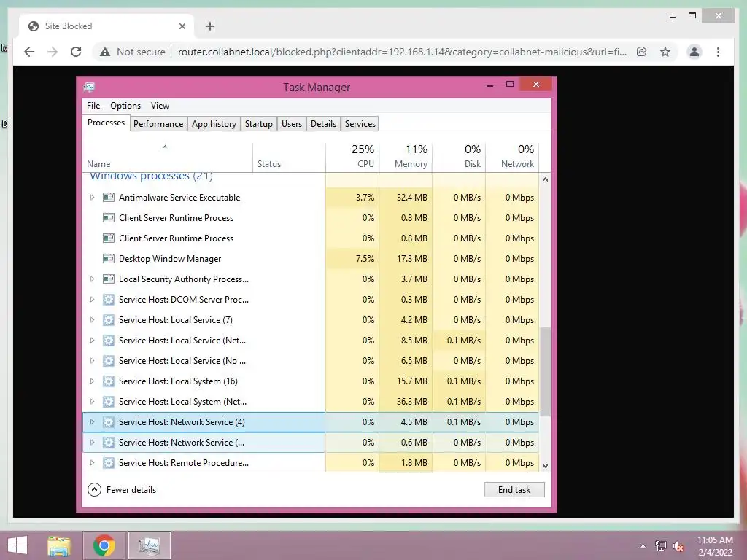Expand Service Host: DCOM Server Proc row
The width and height of the screenshot is (747, 560).
tap(92, 300)
